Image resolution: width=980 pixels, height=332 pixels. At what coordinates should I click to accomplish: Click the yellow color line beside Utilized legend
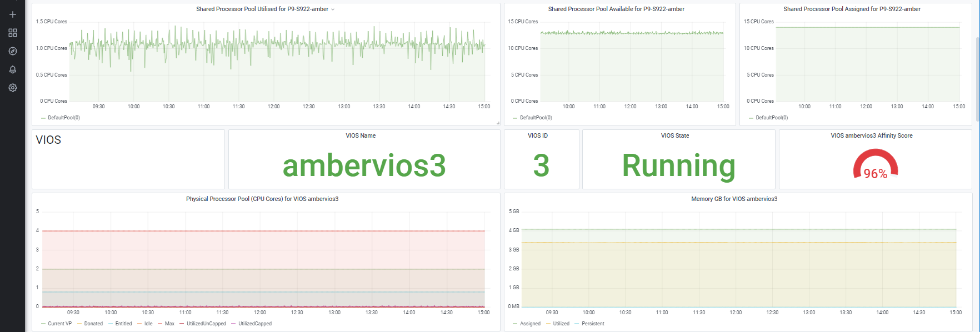pos(548,324)
